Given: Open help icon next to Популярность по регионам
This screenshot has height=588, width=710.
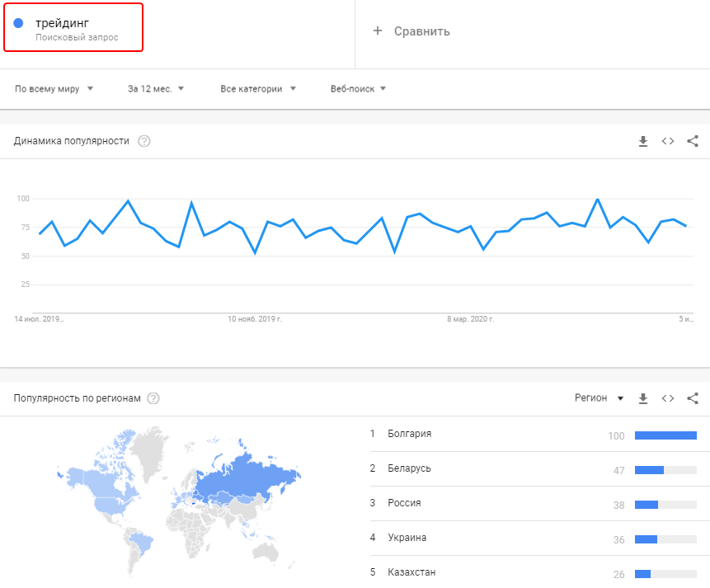Looking at the screenshot, I should (x=153, y=398).
